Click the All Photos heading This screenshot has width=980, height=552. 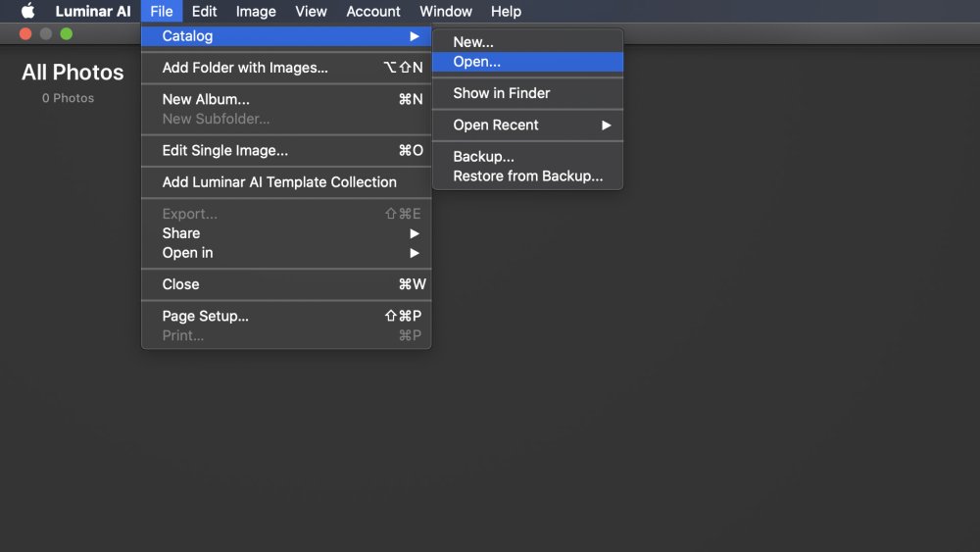[73, 73]
